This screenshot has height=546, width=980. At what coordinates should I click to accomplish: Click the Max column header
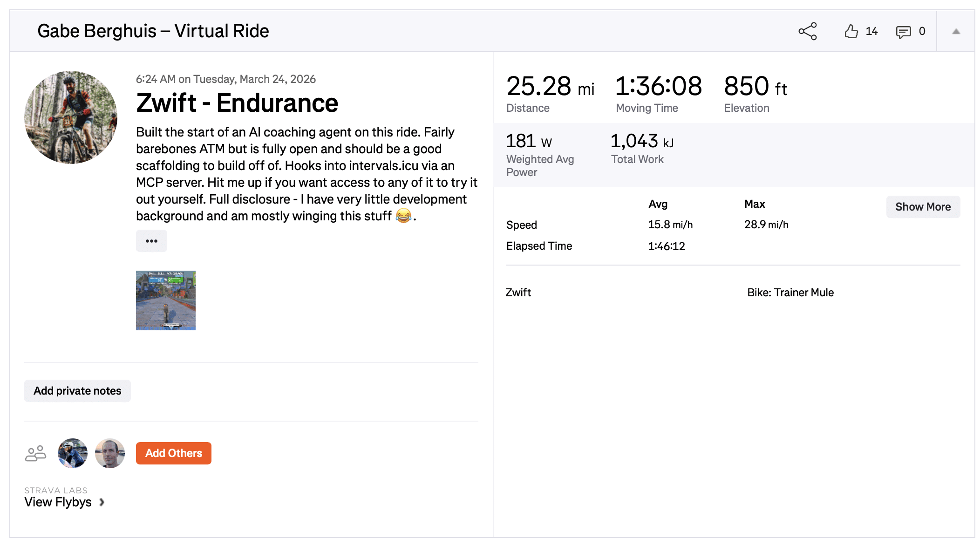[x=755, y=204]
